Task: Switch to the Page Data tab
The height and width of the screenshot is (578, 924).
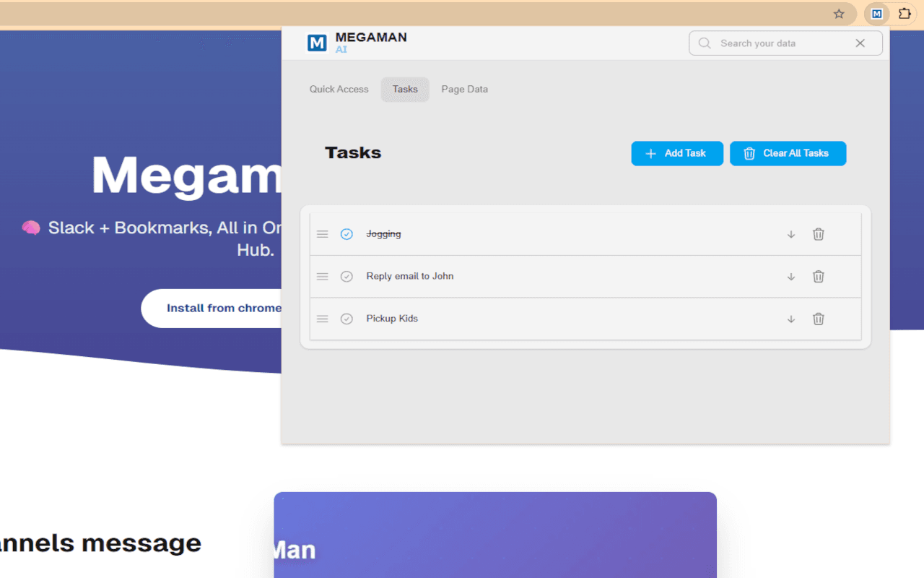Action: 465,90
